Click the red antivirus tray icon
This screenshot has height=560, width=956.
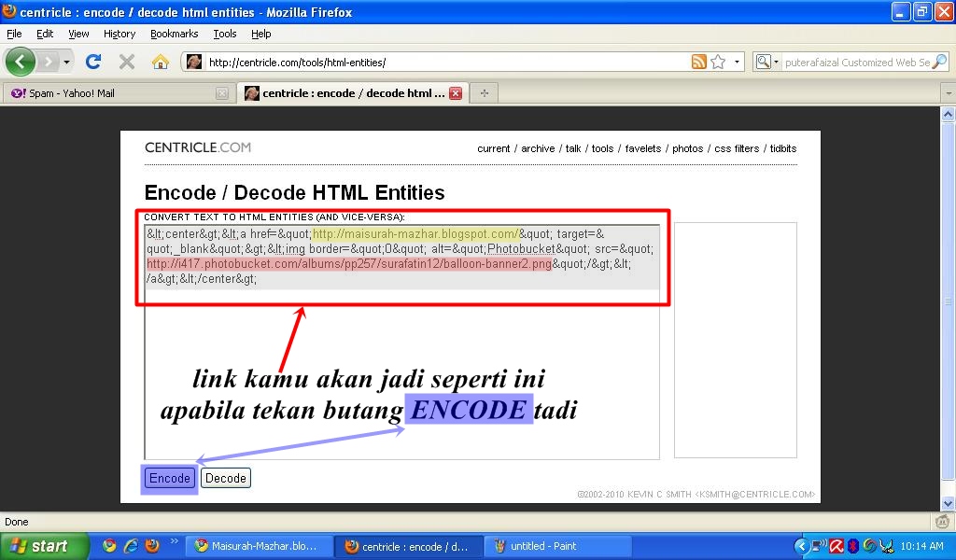pos(836,546)
